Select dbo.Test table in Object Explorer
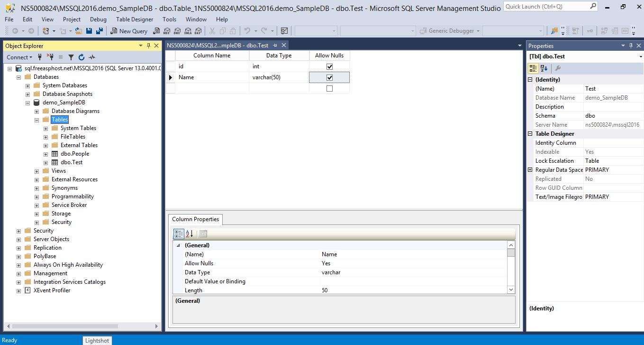This screenshot has height=345, width=644. click(72, 162)
